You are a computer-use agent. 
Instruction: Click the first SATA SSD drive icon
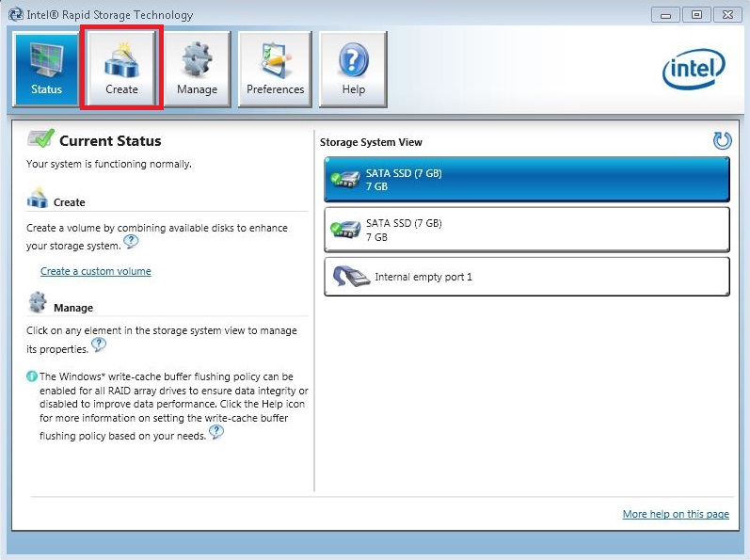[x=345, y=180]
